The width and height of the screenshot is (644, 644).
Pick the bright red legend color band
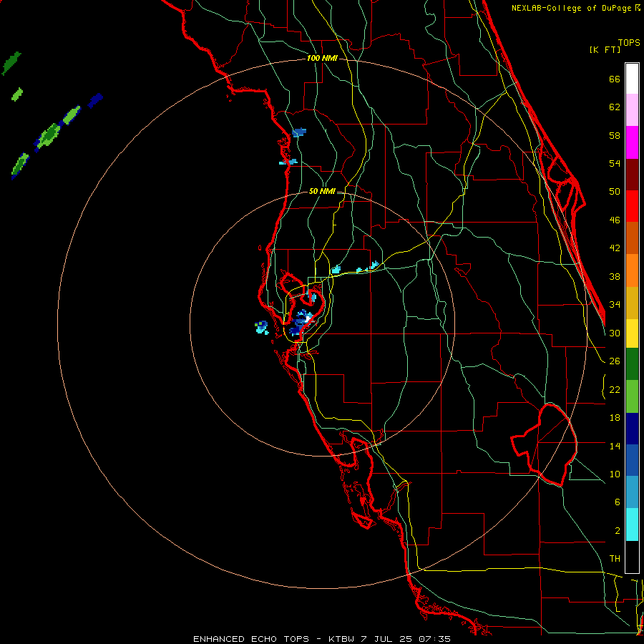[x=632, y=206]
